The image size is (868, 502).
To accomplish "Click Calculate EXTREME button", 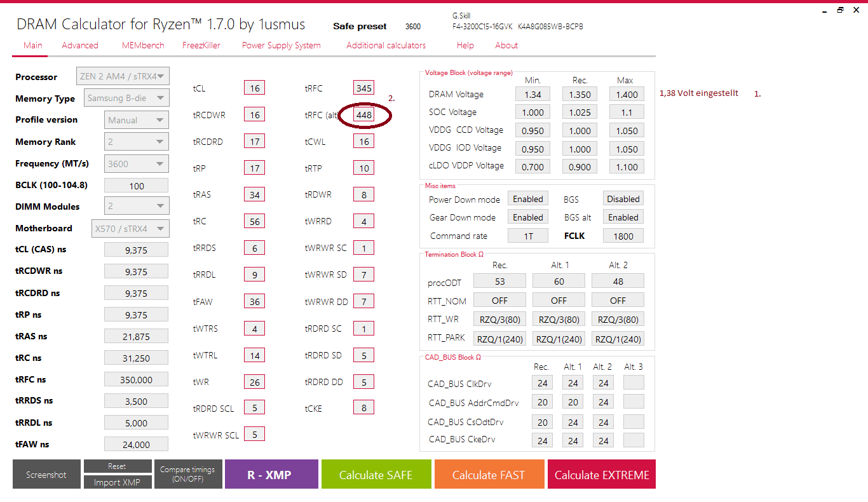I will pyautogui.click(x=602, y=474).
